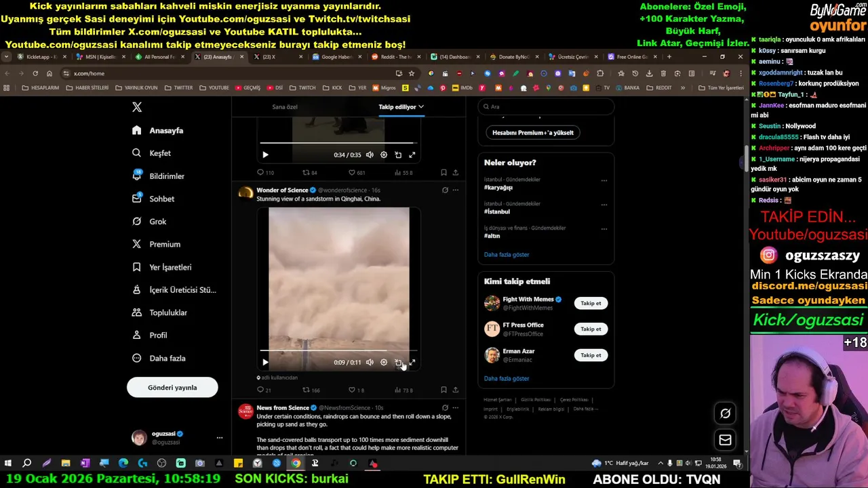Screen dimensions: 868x488
Task: View stats of Wonder of Science post
Action: [x=403, y=390]
